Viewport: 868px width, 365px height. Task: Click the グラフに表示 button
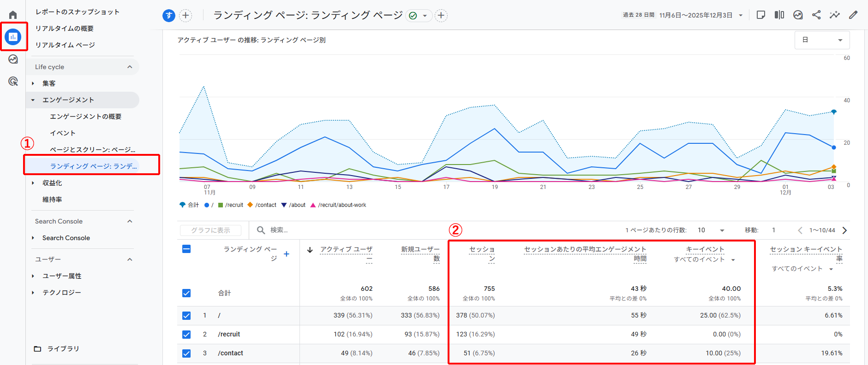click(211, 230)
